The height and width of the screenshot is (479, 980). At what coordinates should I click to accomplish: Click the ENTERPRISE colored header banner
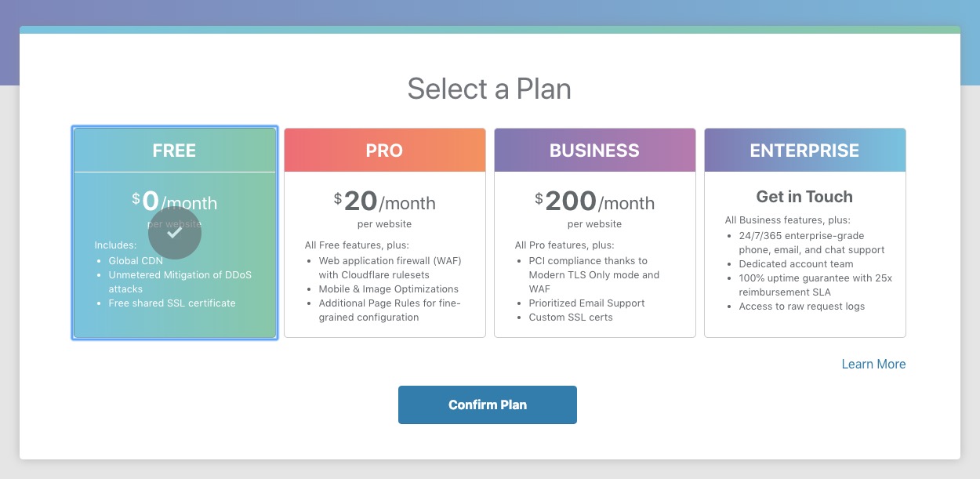(x=804, y=150)
